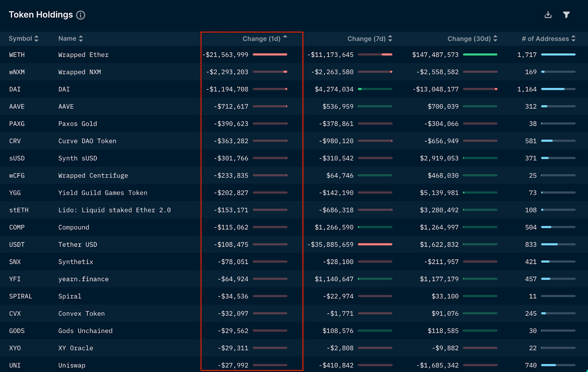588x372 pixels.
Task: Click the SPIRAL symbol cell
Action: [21, 296]
